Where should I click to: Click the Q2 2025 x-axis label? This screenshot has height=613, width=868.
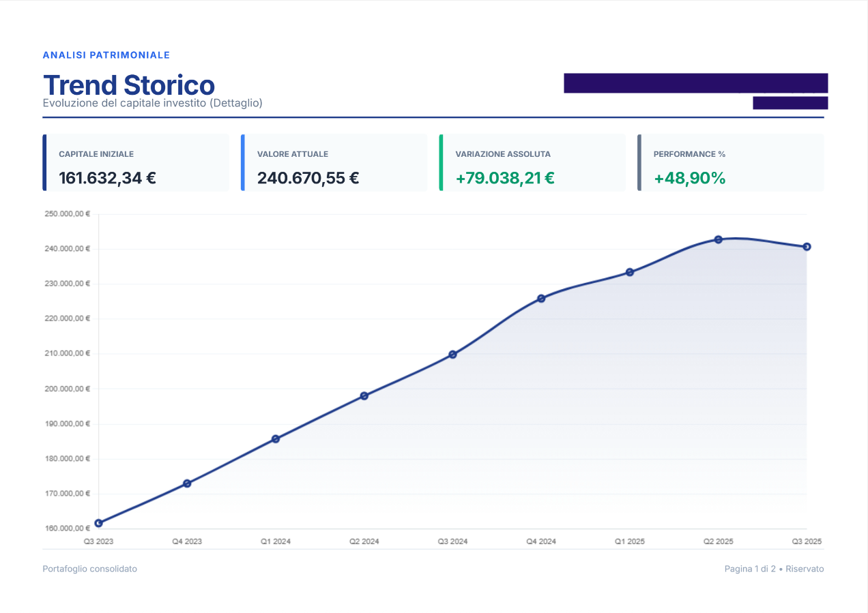tap(719, 541)
